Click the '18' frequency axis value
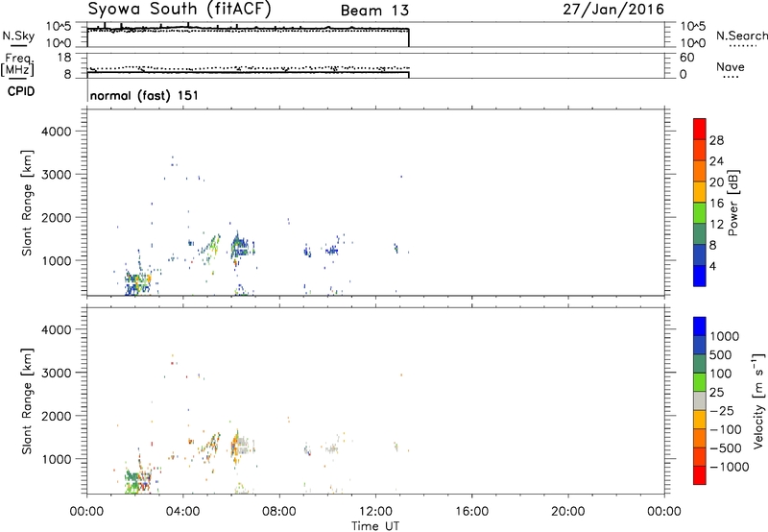The image size is (768, 532). (64, 58)
